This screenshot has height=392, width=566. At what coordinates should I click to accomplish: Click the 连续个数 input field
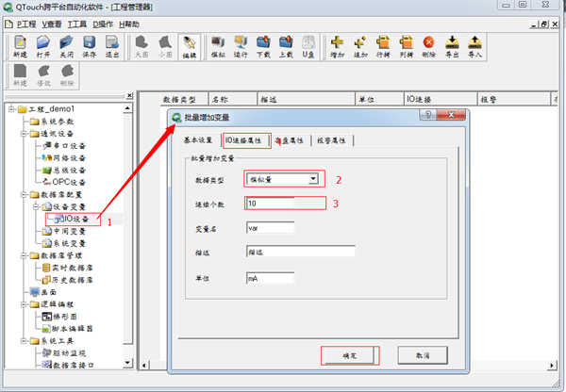(286, 204)
